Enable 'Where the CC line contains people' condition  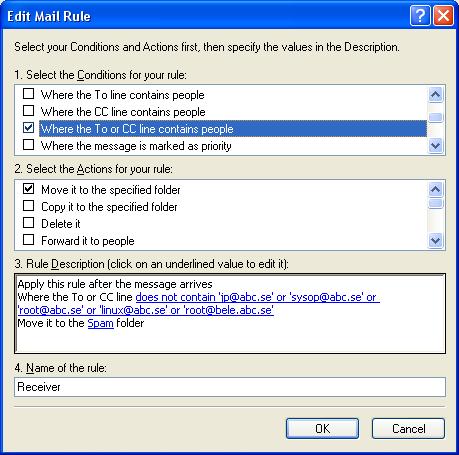click(x=28, y=111)
